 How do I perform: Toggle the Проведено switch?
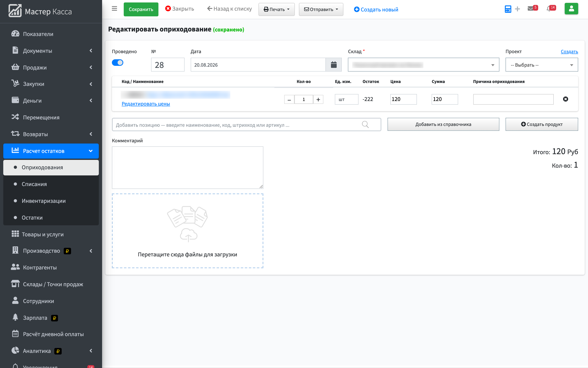click(118, 63)
